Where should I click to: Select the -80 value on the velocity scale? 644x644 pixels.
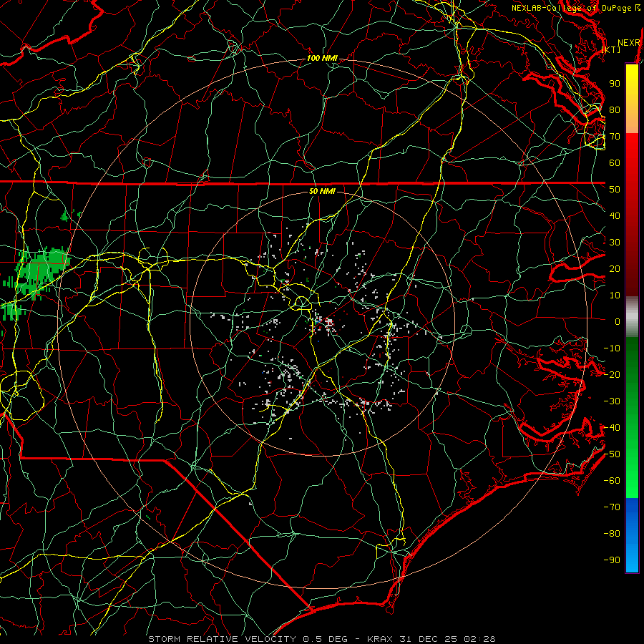[x=612, y=534]
